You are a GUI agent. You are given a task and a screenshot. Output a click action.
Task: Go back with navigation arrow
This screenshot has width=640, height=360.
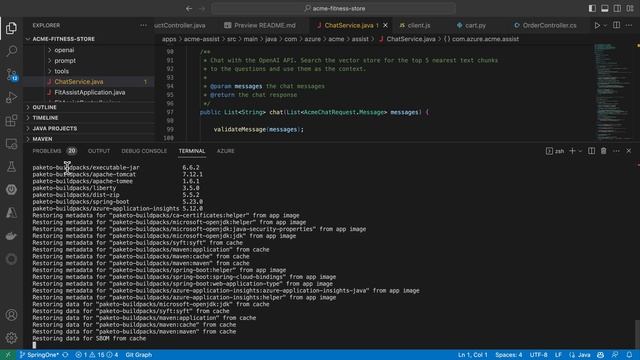(189, 9)
